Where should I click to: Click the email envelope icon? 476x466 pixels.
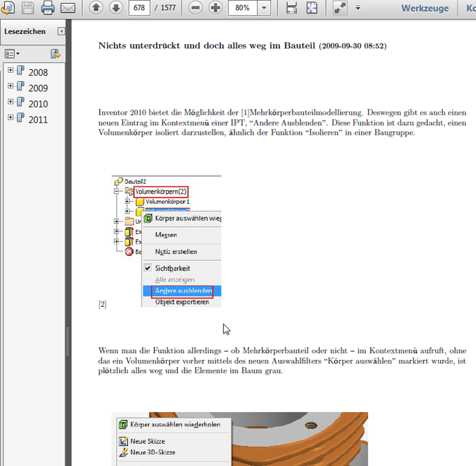(x=68, y=8)
